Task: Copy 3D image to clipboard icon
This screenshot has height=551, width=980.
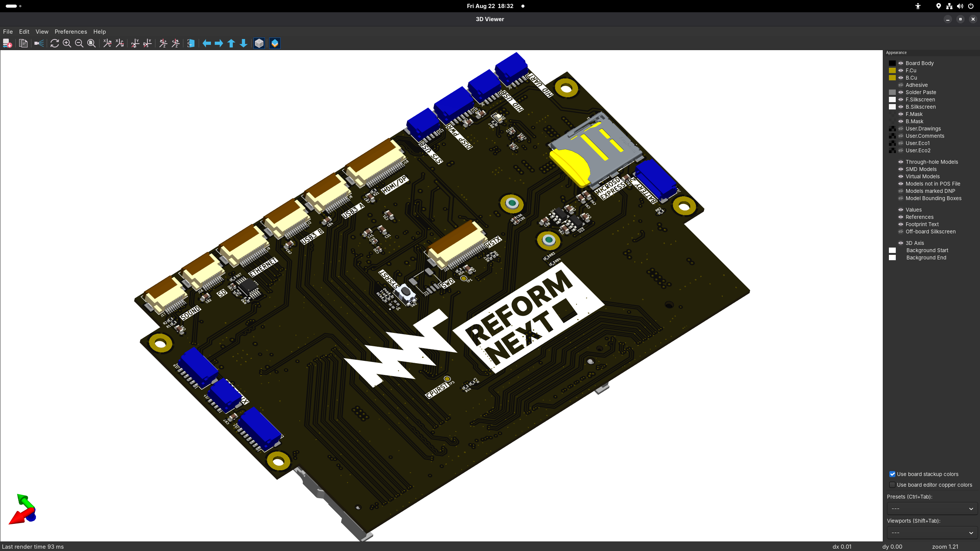Action: 23,43
